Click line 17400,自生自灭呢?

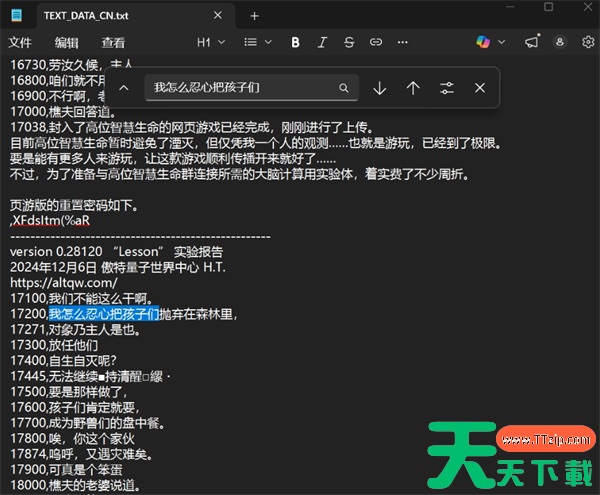(63, 361)
